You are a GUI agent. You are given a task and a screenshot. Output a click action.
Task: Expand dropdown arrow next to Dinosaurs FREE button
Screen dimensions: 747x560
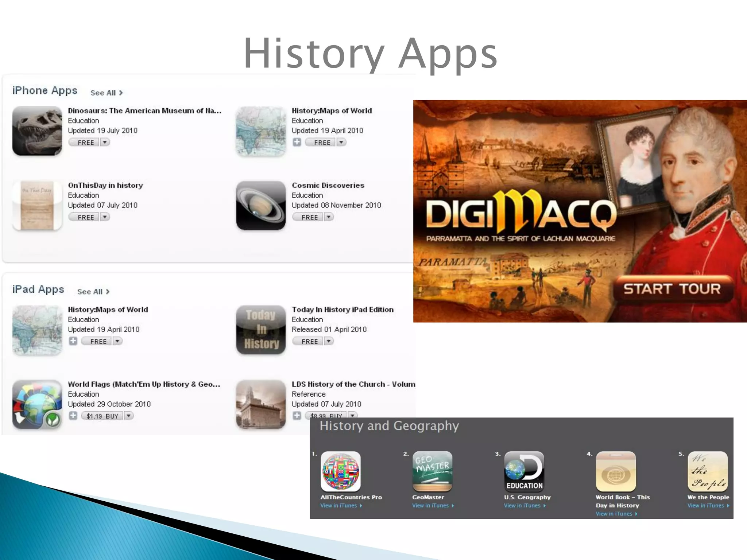[x=105, y=142]
